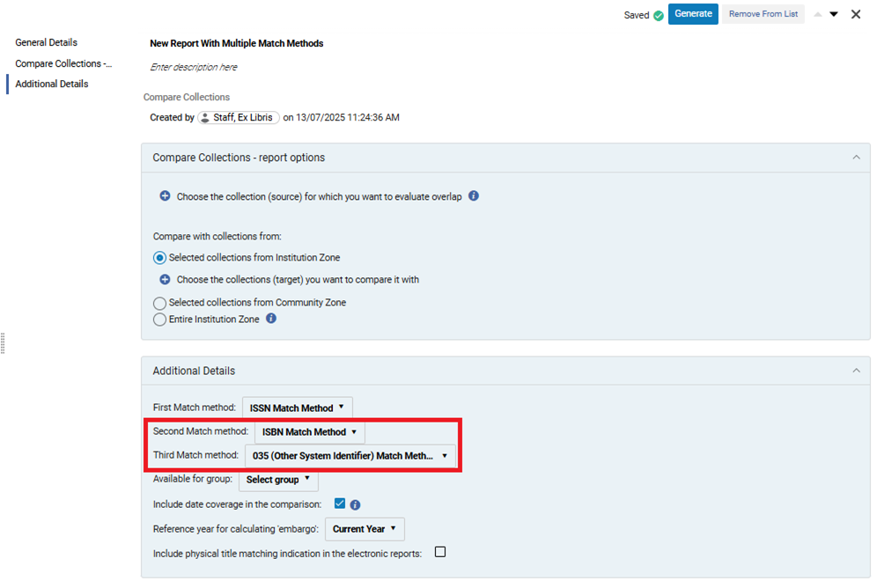
Task: Click the left panel resize handle
Action: [x=3, y=343]
